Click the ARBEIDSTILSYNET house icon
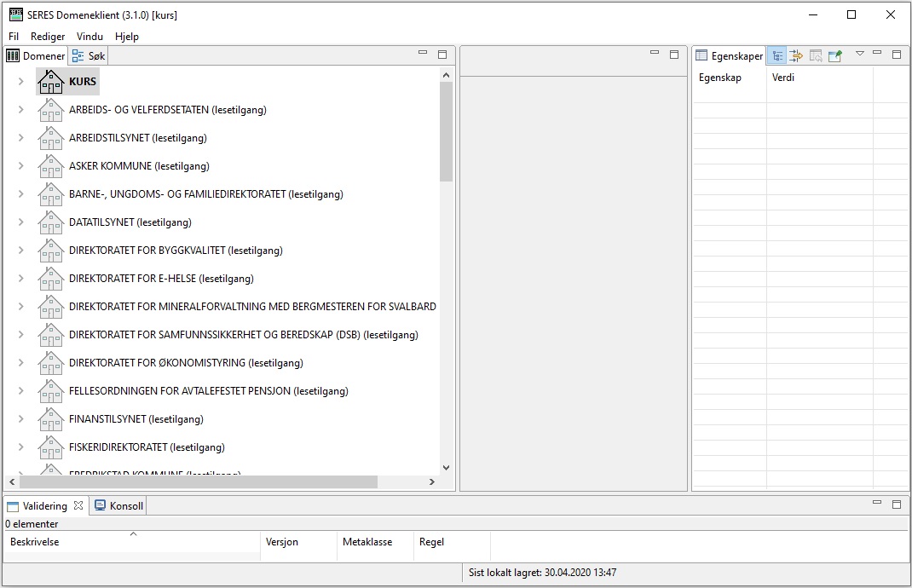This screenshot has height=588, width=912. [x=50, y=138]
